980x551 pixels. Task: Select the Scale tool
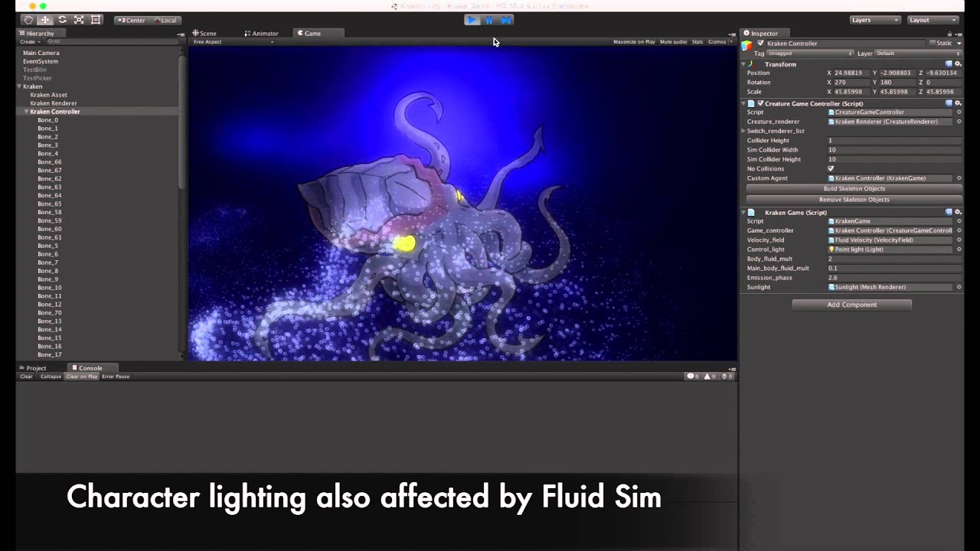[78, 19]
